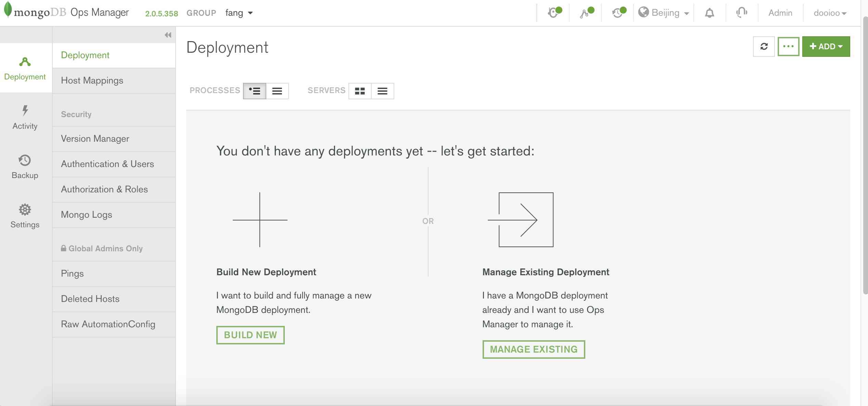Click the import-arrow Manage Existing icon
This screenshot has height=406, width=868.
[x=521, y=220]
